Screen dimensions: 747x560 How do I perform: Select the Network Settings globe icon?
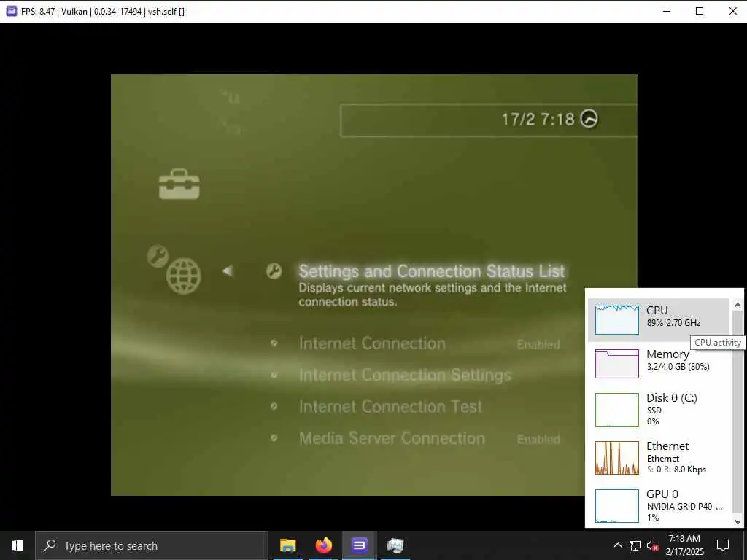tap(183, 276)
